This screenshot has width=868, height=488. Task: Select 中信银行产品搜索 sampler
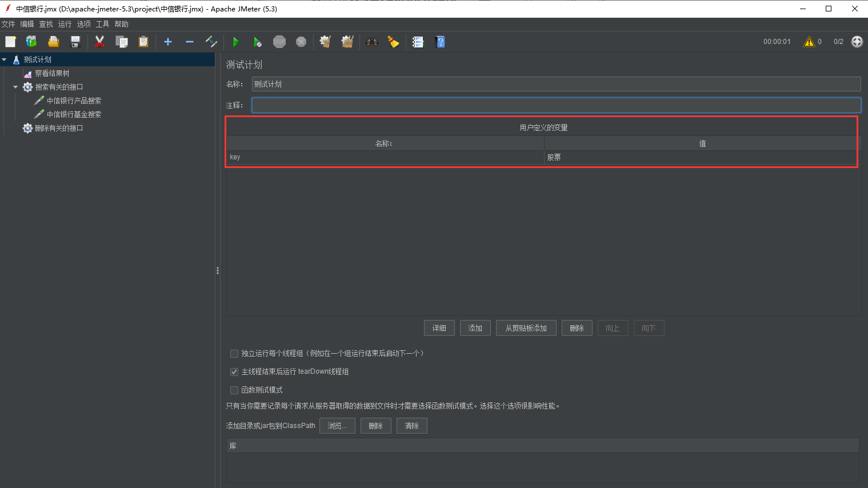74,101
